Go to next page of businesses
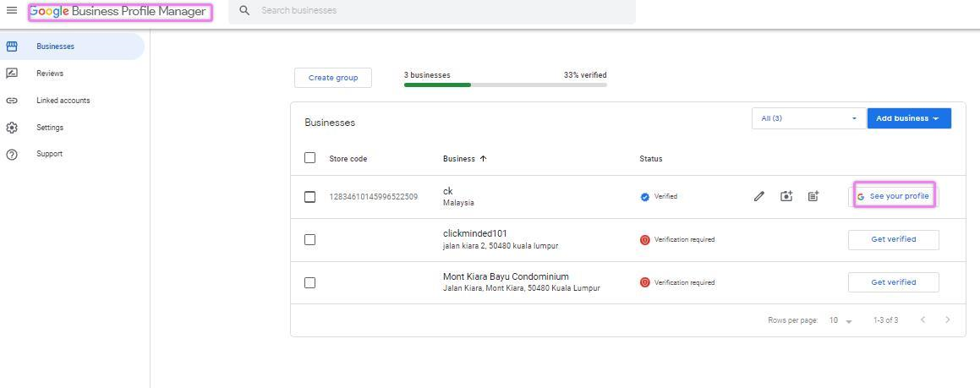 [x=947, y=320]
